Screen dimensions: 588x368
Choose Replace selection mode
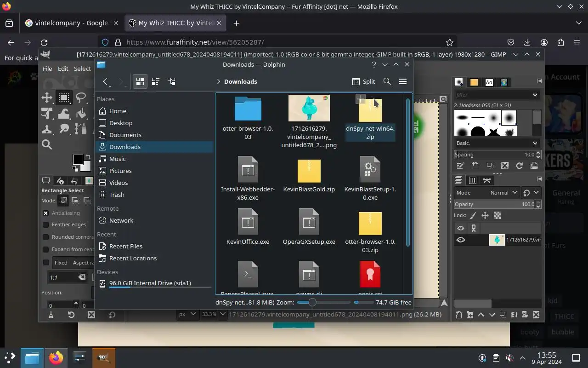(63, 201)
